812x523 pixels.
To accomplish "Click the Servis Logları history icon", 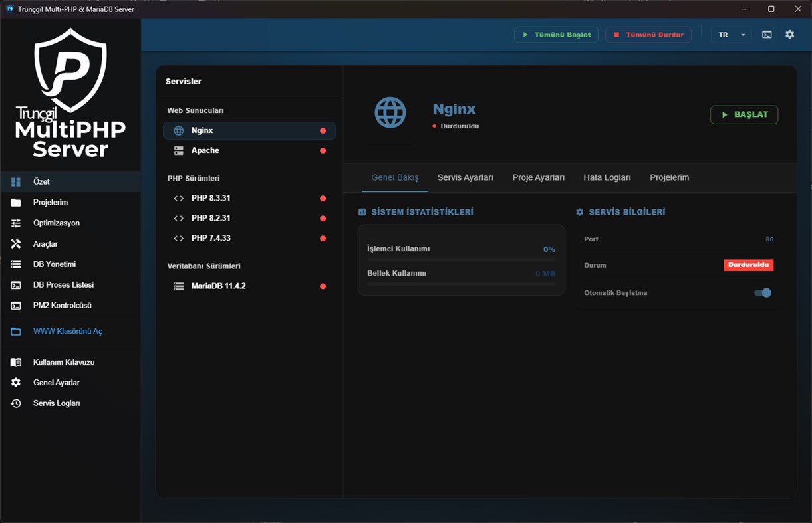I will [x=16, y=403].
